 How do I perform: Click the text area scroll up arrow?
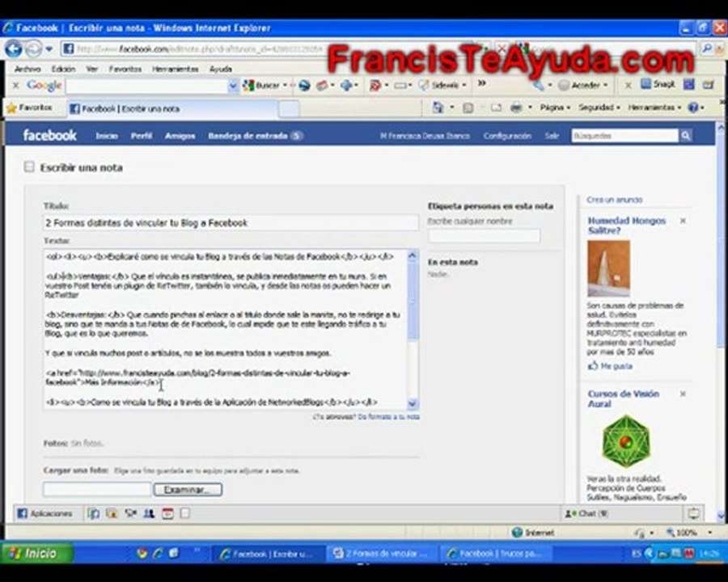point(413,255)
